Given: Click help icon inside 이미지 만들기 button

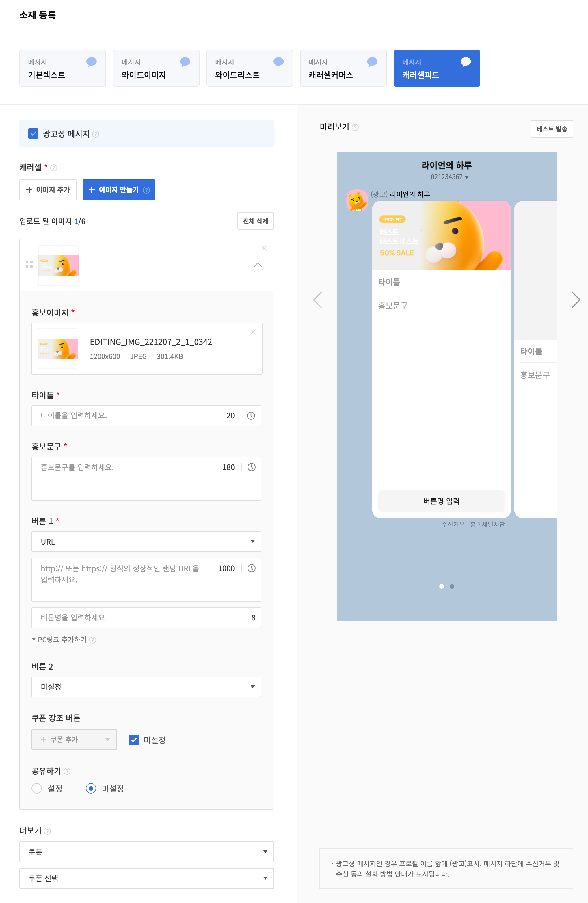Looking at the screenshot, I should [146, 190].
